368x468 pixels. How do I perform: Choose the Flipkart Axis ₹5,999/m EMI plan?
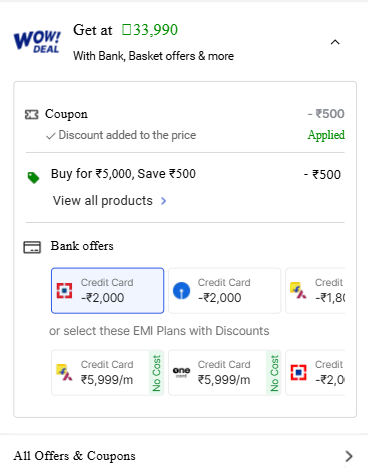107,373
